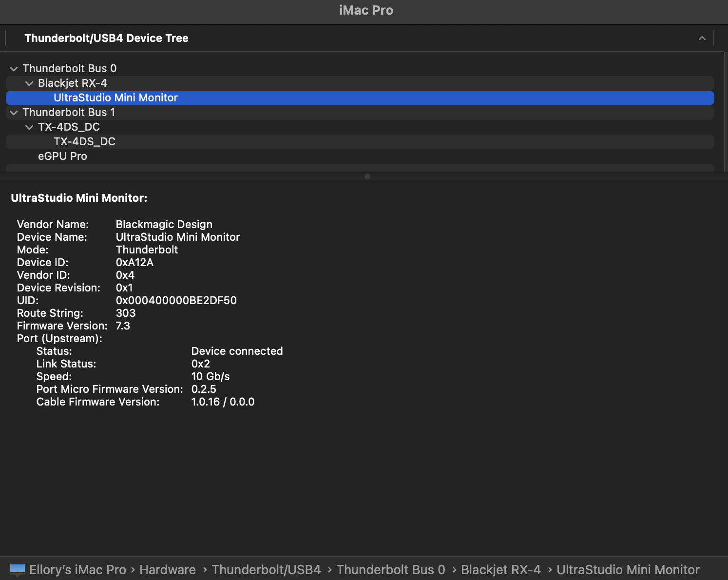Click the UltraStudio Mini Monitor details heading
The image size is (728, 580).
click(x=79, y=198)
